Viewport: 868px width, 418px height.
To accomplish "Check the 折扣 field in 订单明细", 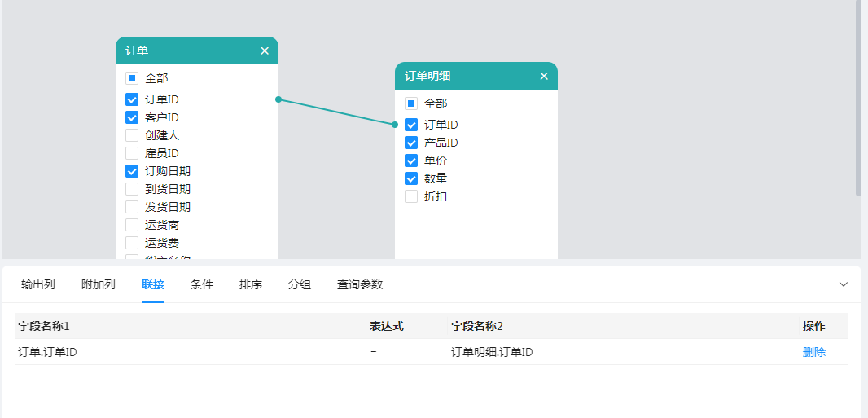I will 411,196.
